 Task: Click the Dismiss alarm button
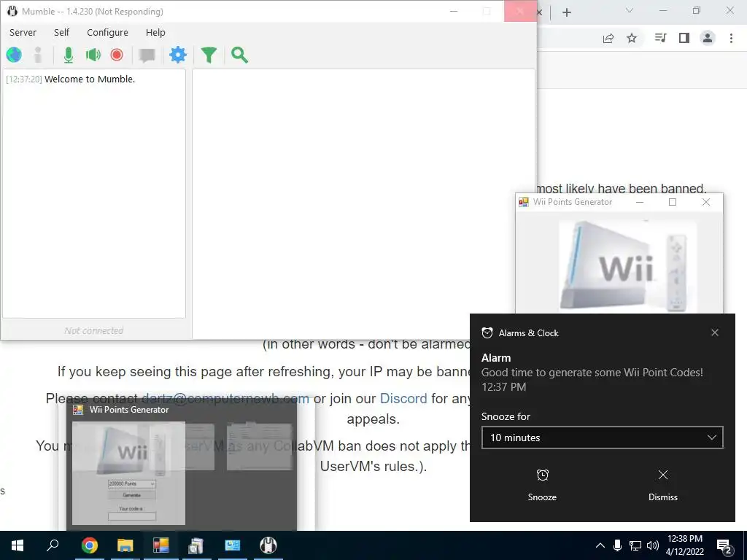tap(662, 485)
